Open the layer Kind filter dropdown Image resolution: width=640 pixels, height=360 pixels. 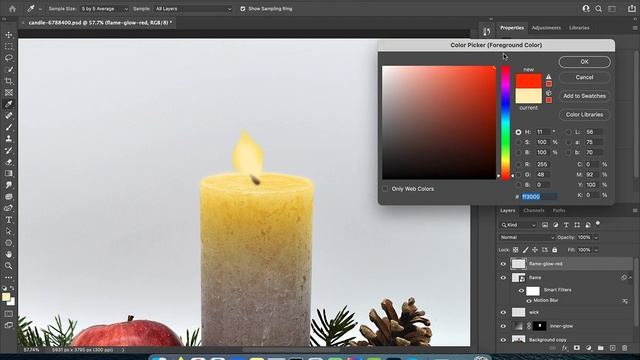tap(518, 225)
